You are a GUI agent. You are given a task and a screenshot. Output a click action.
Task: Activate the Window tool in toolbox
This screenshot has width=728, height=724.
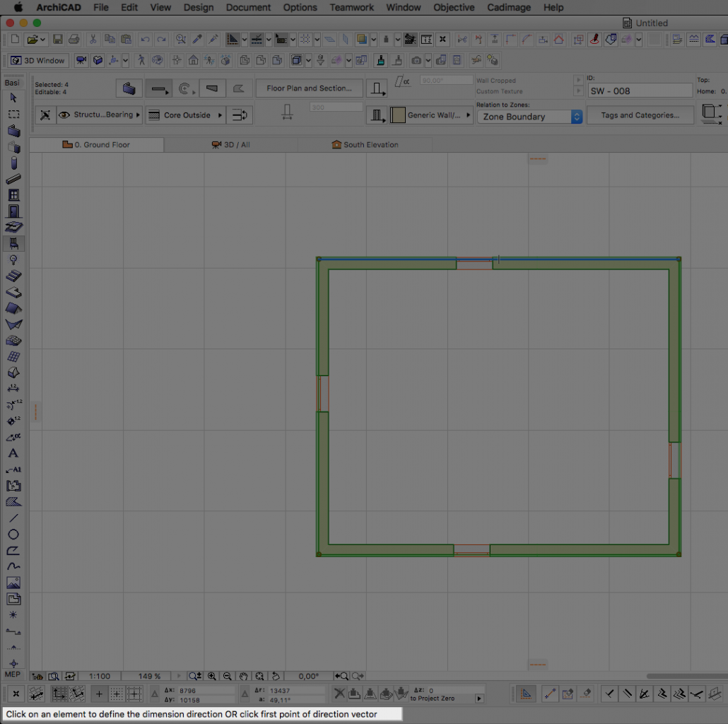13,195
